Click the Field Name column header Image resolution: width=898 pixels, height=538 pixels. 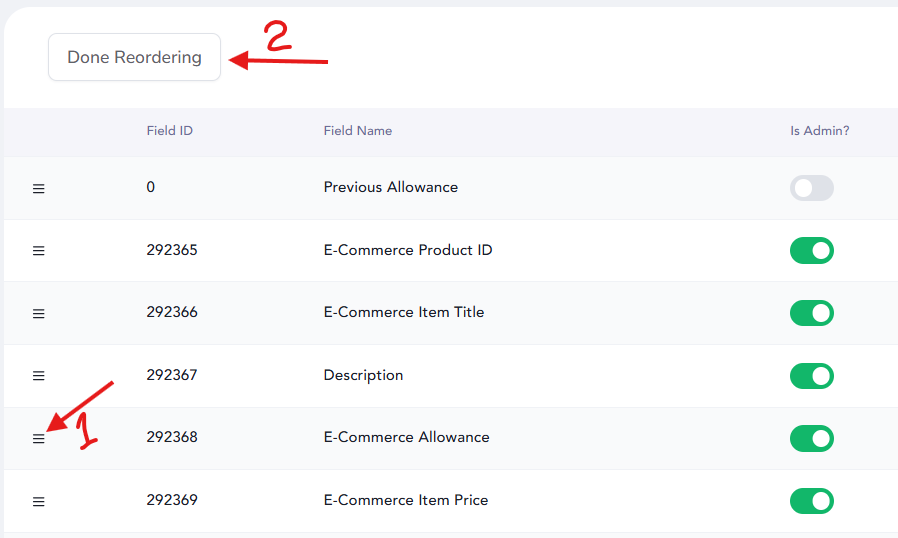point(358,131)
